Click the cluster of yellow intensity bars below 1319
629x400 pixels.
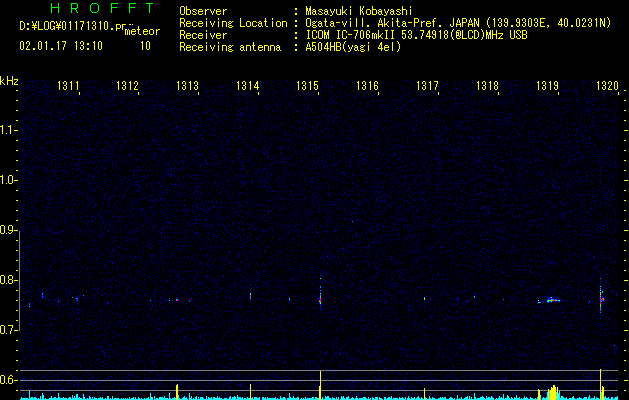(553, 392)
